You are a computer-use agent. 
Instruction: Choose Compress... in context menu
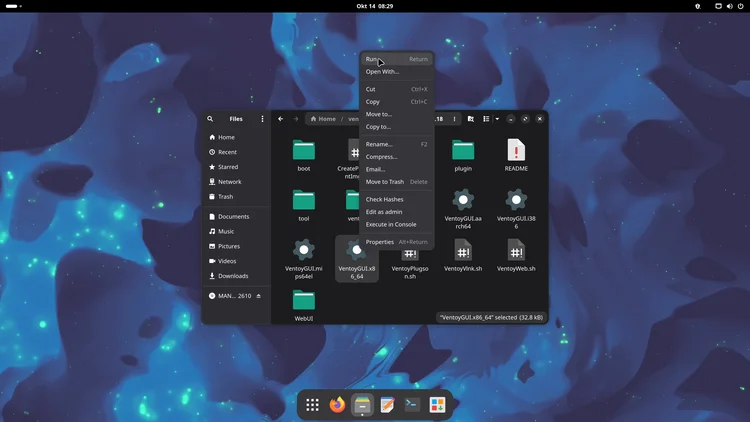point(397,156)
